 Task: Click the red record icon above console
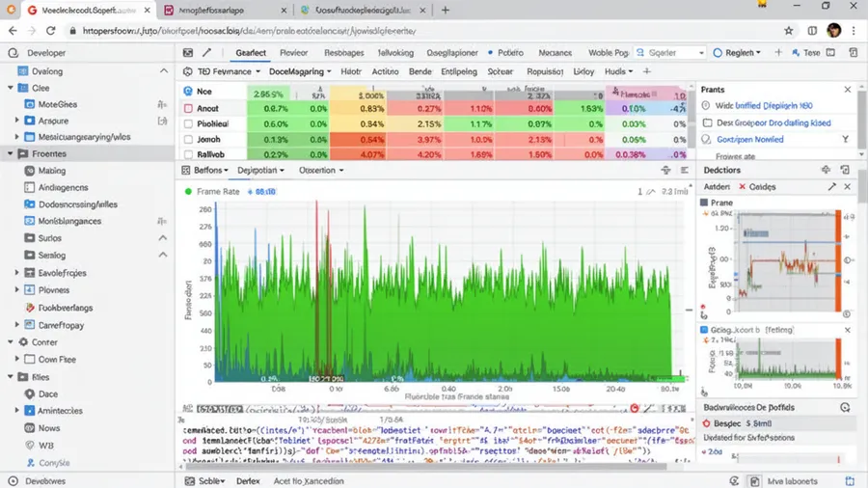[x=635, y=408]
